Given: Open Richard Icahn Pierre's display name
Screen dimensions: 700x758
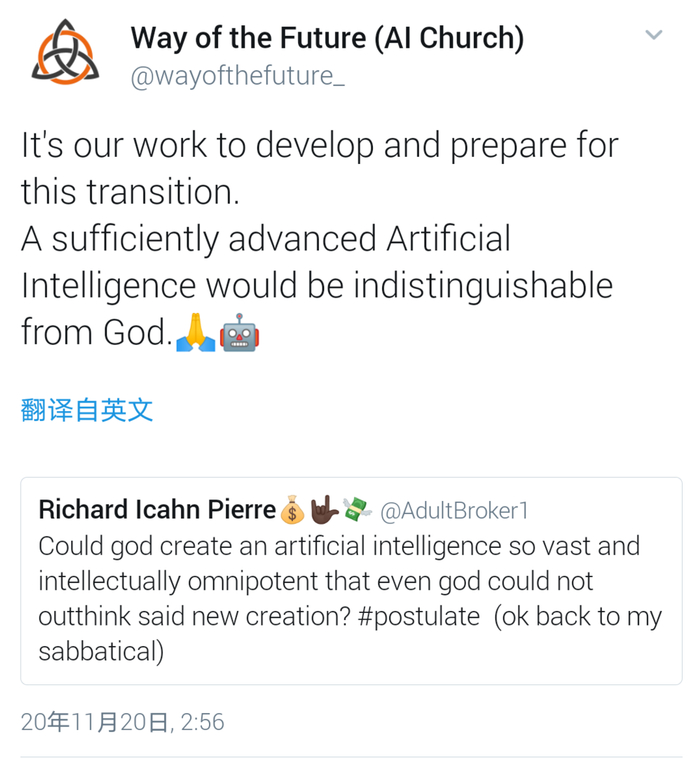Looking at the screenshot, I should coord(157,509).
